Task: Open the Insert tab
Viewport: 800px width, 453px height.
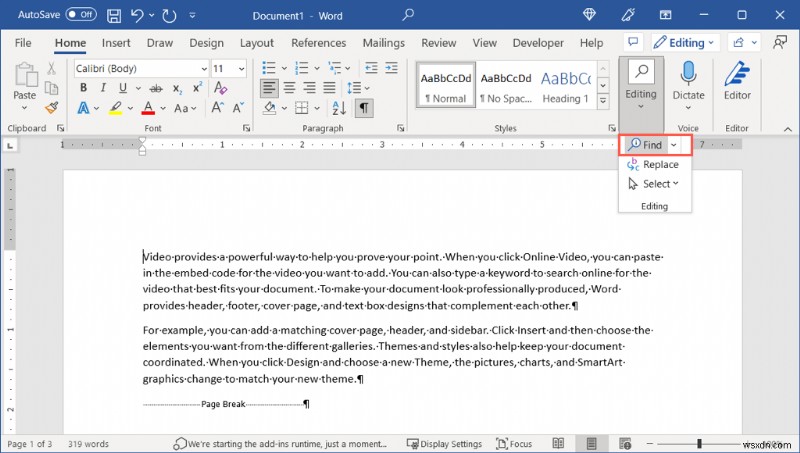Action: (116, 43)
